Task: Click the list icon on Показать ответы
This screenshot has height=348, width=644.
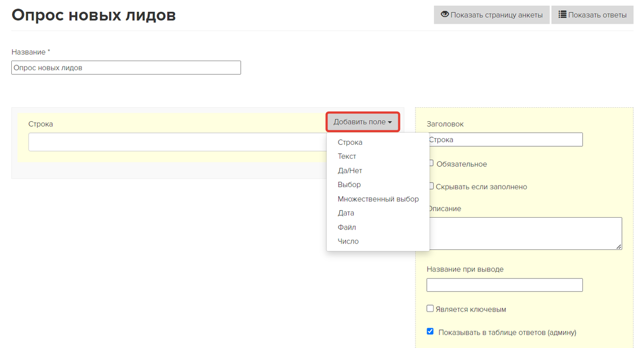Action: (x=562, y=14)
